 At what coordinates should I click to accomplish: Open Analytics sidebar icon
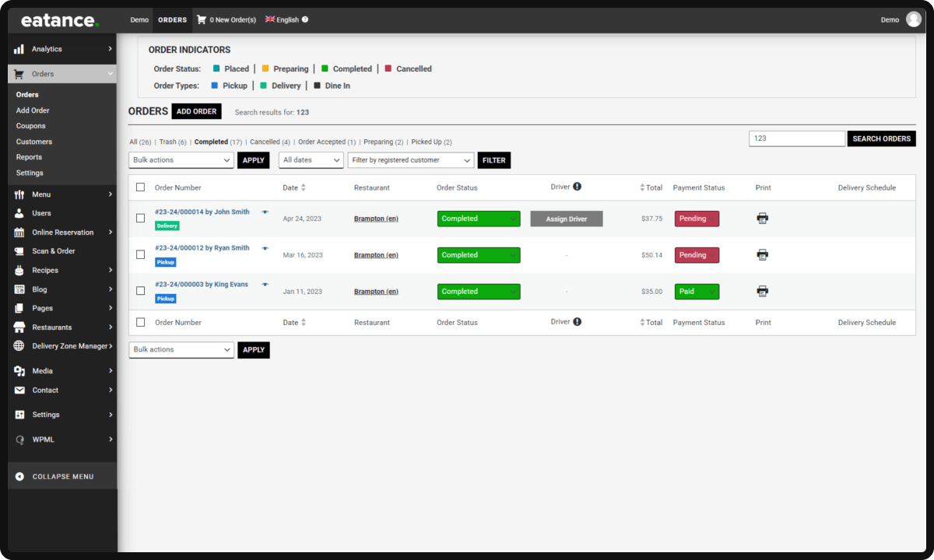[x=19, y=49]
